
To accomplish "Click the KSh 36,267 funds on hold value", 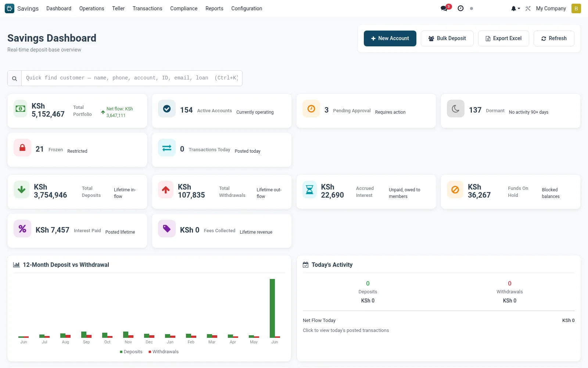I will [479, 191].
